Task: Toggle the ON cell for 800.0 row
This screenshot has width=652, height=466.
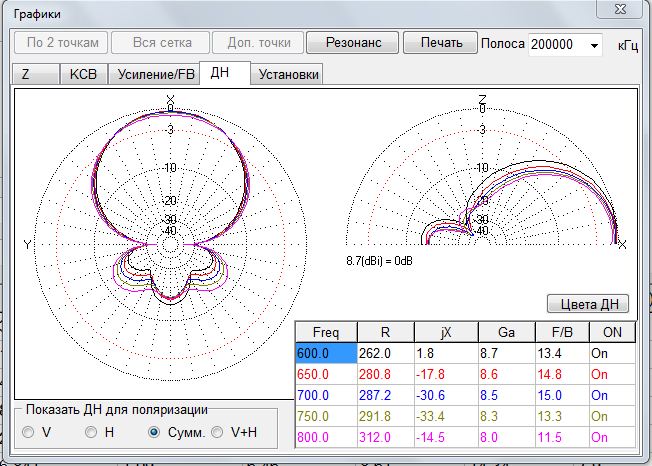Action: (612, 437)
